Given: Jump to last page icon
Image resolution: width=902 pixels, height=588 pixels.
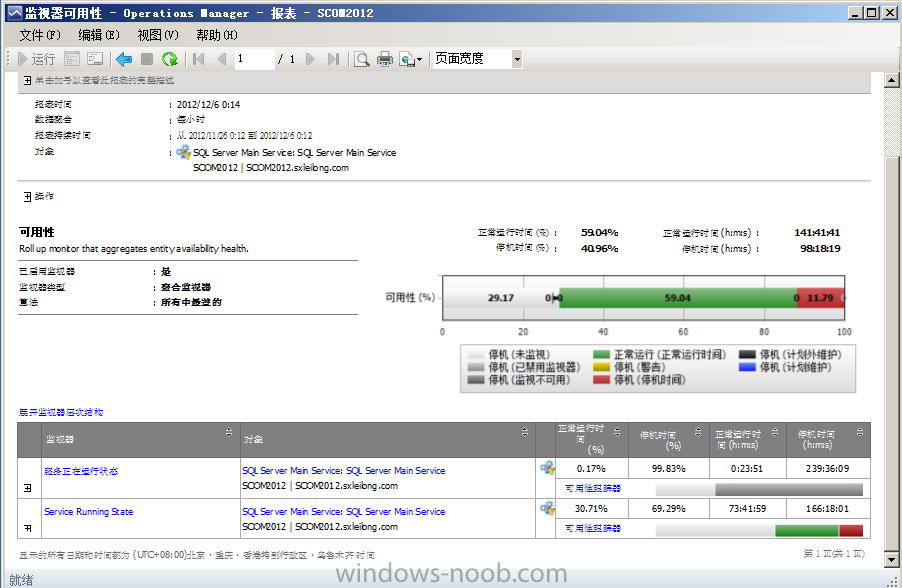Looking at the screenshot, I should point(333,59).
